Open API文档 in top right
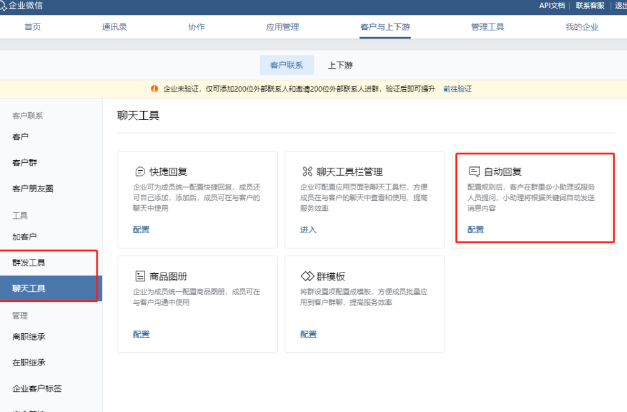Viewport: 627px width, 412px height. coord(552,6)
